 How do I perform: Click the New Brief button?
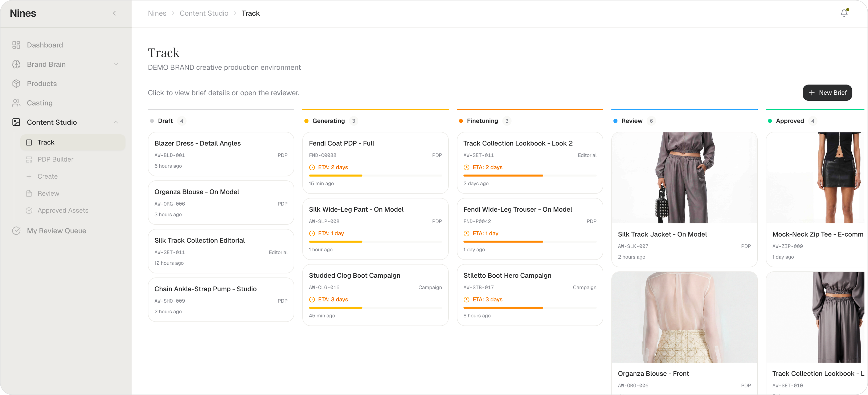coord(827,93)
